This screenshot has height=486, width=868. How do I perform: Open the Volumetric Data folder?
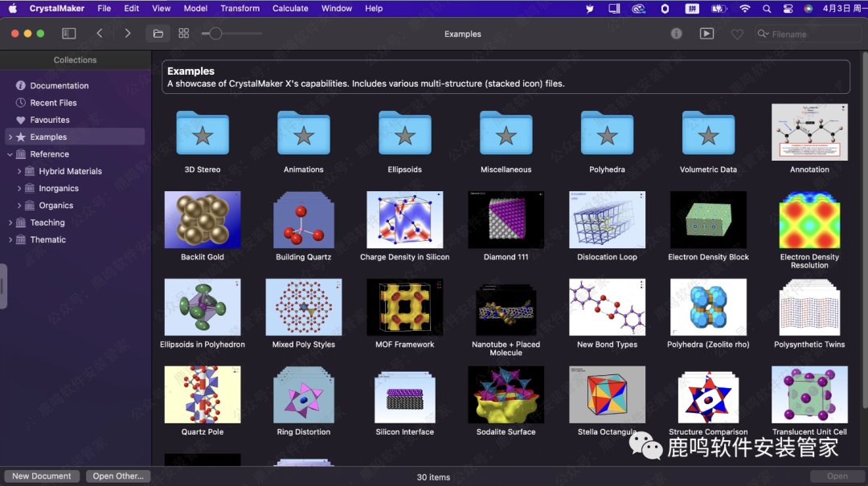pyautogui.click(x=708, y=134)
